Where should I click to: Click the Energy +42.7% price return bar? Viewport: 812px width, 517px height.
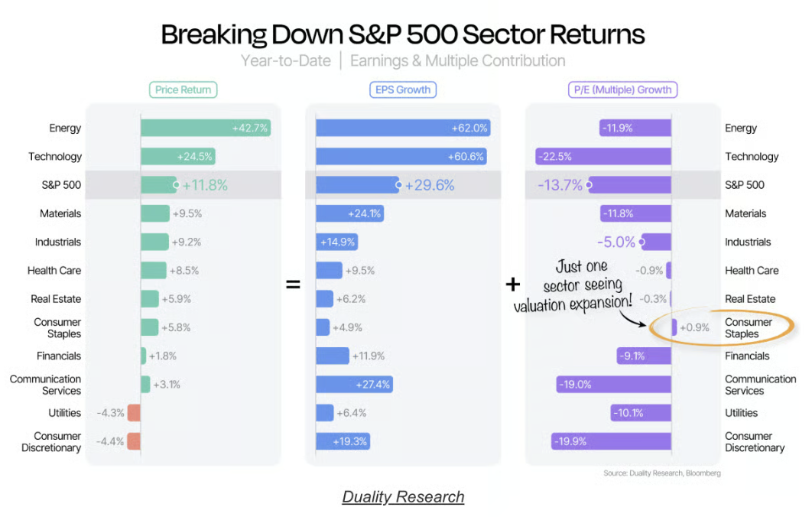[206, 128]
